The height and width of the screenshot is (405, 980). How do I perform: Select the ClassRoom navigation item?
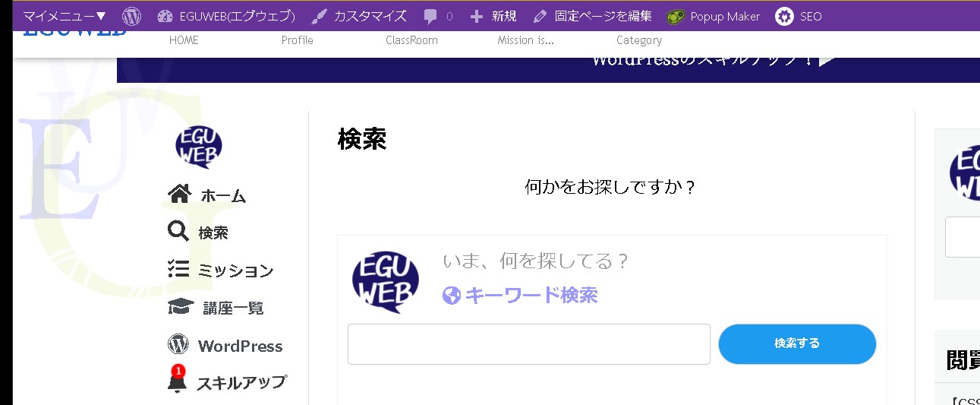(411, 40)
